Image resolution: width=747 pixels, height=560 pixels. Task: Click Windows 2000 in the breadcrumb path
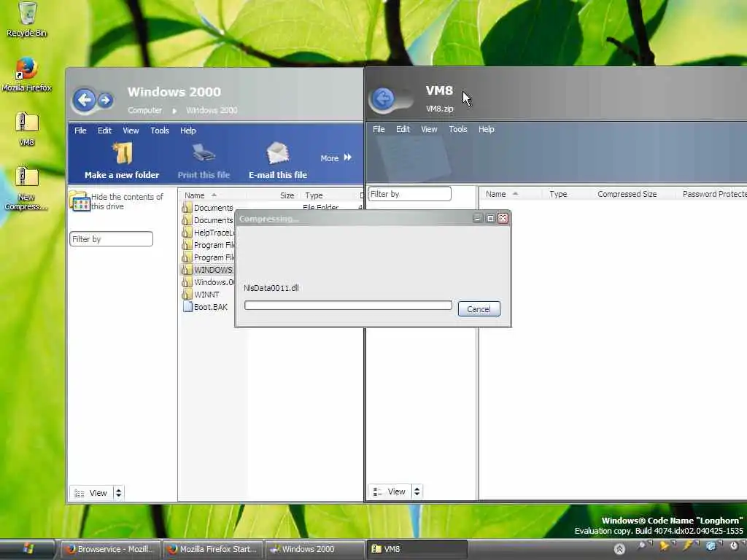(x=212, y=110)
